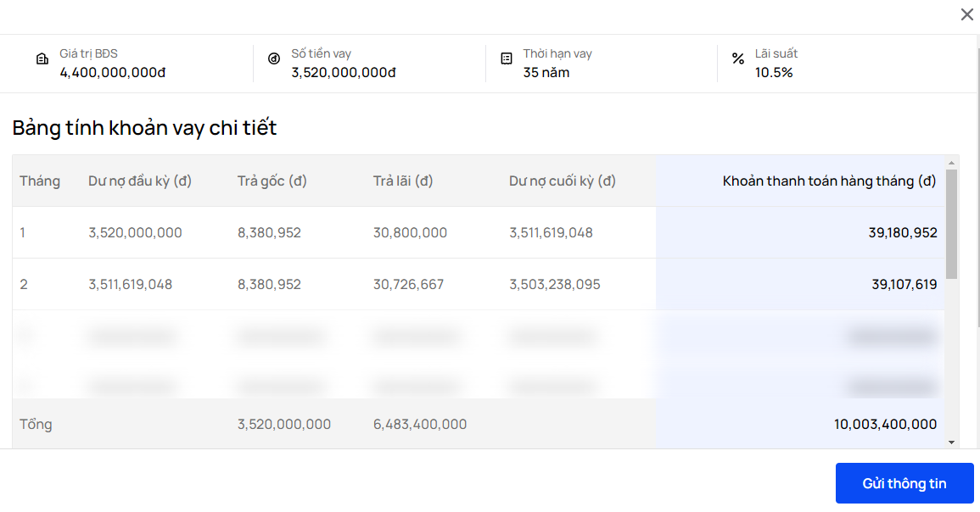Click table scrollbar up arrow

(951, 163)
